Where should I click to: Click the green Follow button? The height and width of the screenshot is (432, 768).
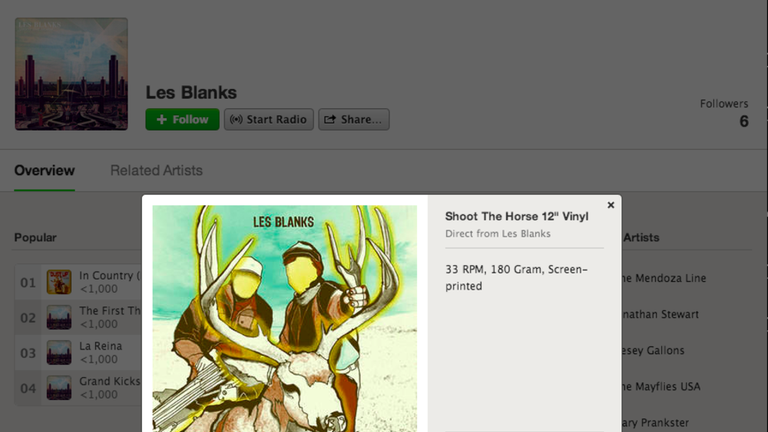(182, 120)
